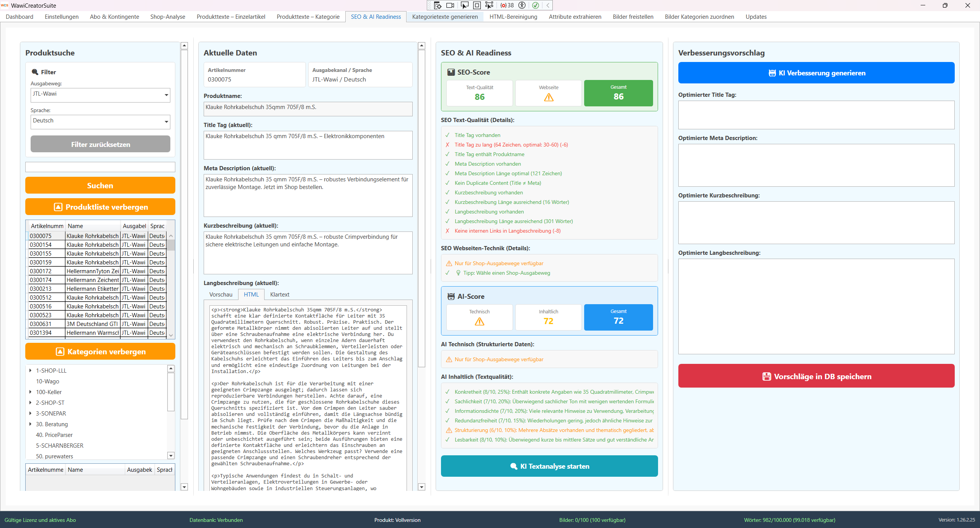Click the orange Suchen button
The height and width of the screenshot is (528, 980).
pyautogui.click(x=100, y=186)
